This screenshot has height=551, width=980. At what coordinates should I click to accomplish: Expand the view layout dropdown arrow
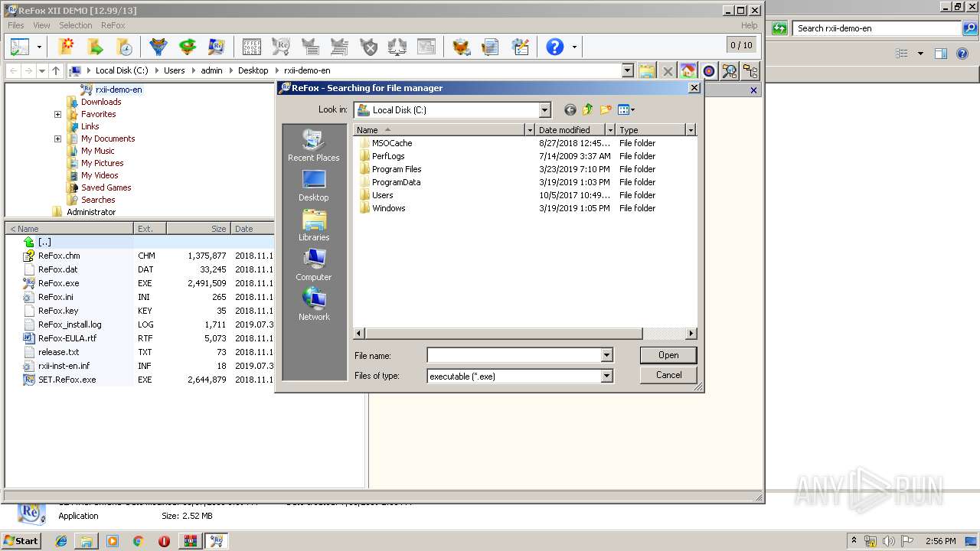pyautogui.click(x=39, y=47)
